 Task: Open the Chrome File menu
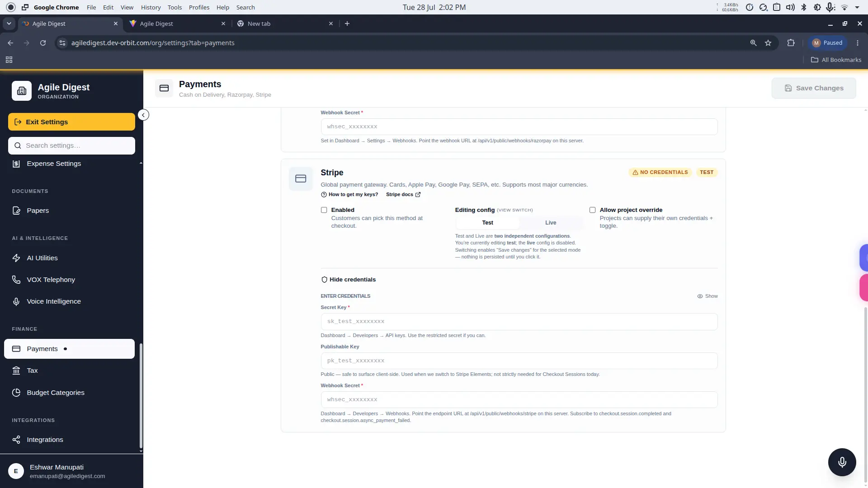tap(91, 7)
